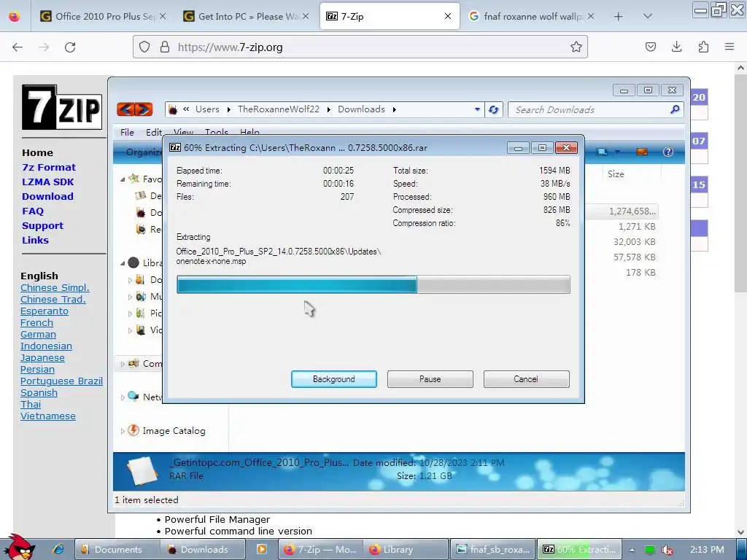This screenshot has width=747, height=560.
Task: Switch to the Get Into PC tab
Action: pyautogui.click(x=245, y=16)
